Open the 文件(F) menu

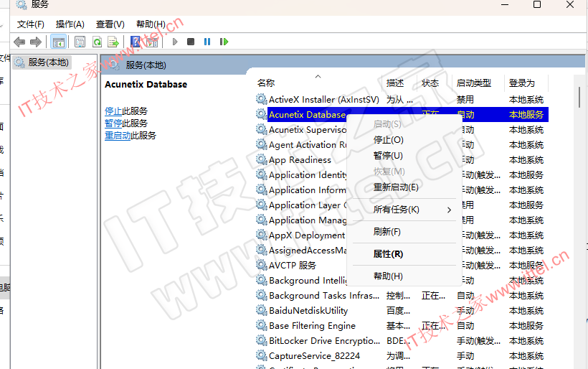pyautogui.click(x=31, y=24)
